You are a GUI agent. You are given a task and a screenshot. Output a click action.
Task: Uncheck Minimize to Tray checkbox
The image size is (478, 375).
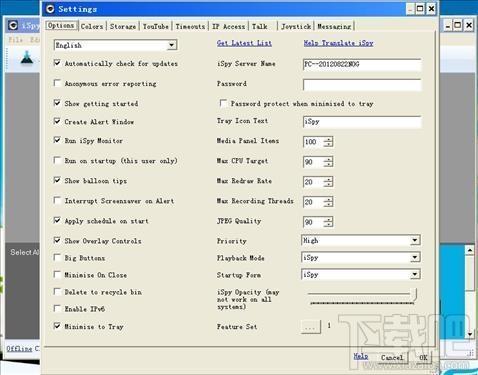[57, 326]
